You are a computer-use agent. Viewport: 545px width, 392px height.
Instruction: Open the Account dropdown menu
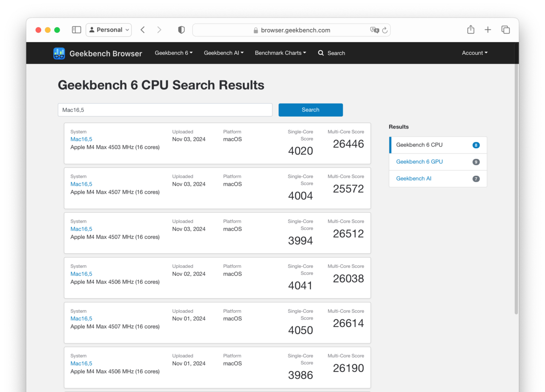tap(475, 53)
